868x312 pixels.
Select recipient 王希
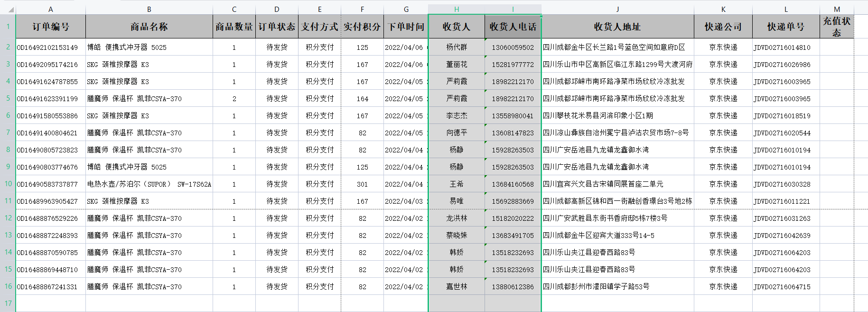[x=457, y=184]
